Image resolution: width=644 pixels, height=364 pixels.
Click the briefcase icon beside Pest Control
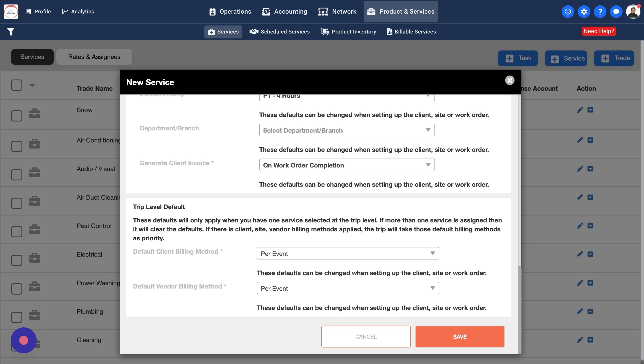(34, 229)
